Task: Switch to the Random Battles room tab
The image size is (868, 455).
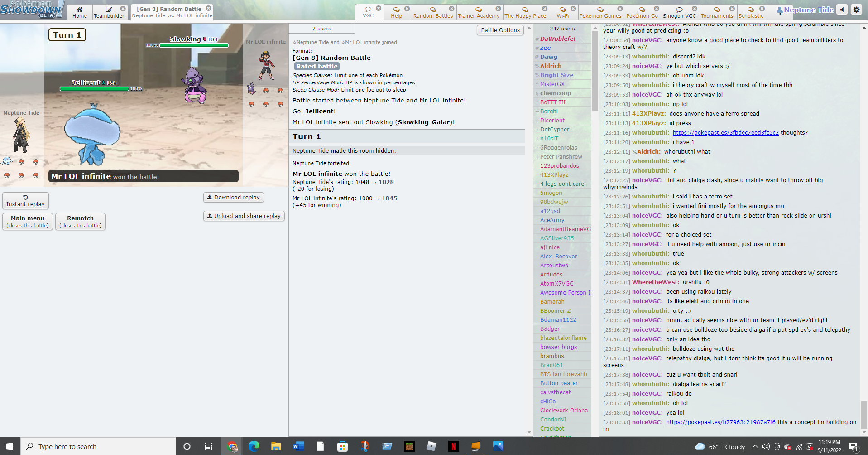Action: tap(433, 12)
